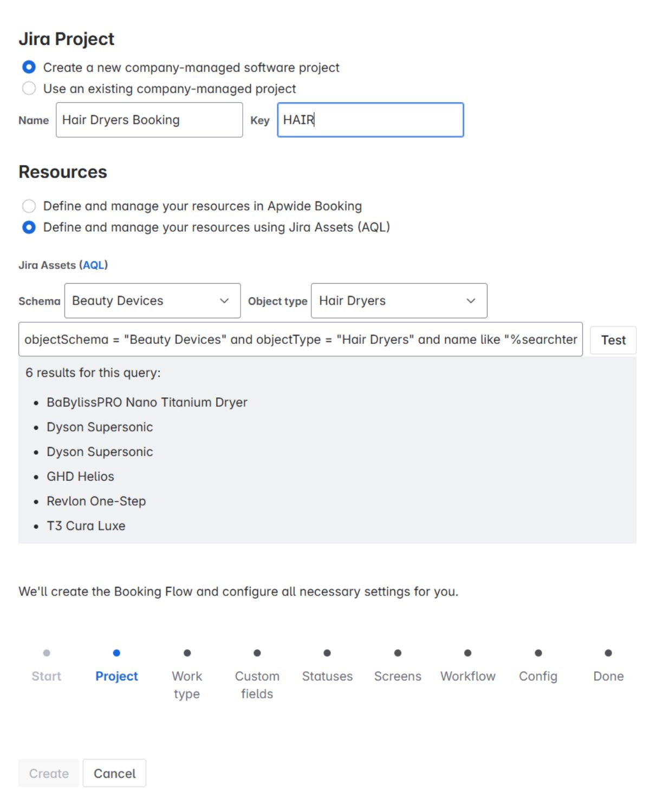The width and height of the screenshot is (650, 812).
Task: Click the AQL query text field
Action: point(300,339)
